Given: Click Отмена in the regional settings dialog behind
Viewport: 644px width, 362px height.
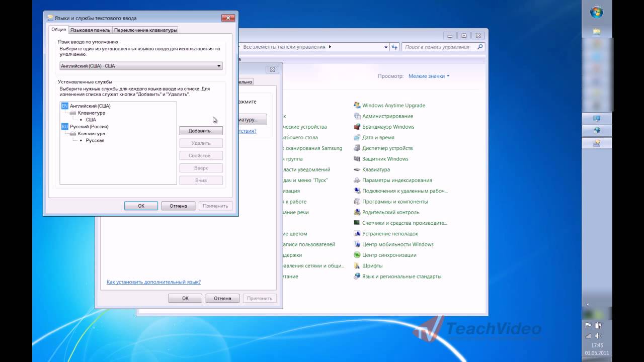Looking at the screenshot, I should pos(222,298).
